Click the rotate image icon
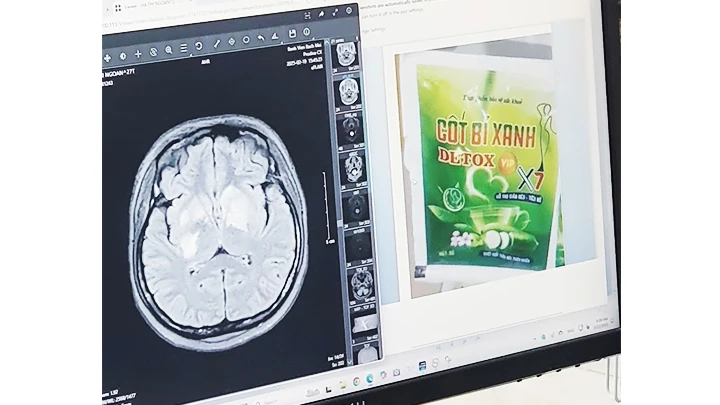This screenshot has height=405, width=720. (198, 45)
